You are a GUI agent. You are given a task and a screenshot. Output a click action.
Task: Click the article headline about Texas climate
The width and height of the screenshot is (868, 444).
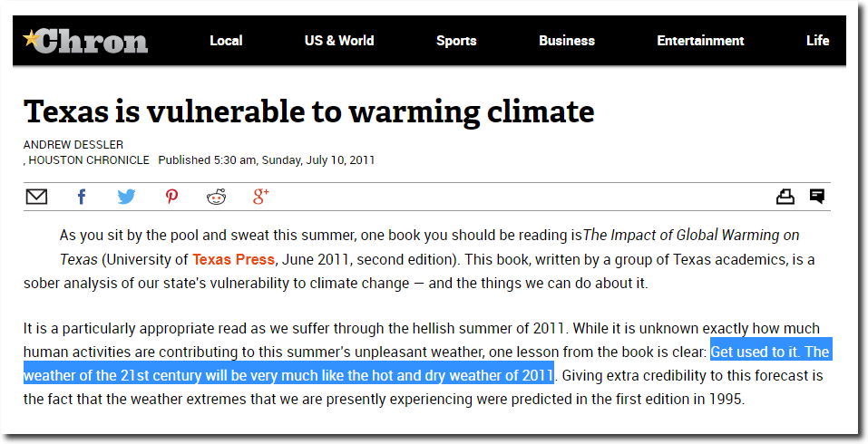click(309, 111)
